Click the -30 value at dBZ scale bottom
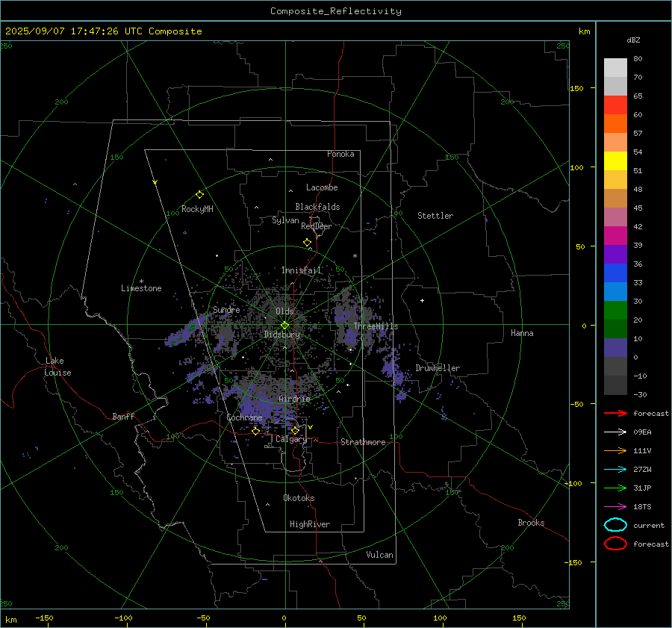 [x=640, y=395]
